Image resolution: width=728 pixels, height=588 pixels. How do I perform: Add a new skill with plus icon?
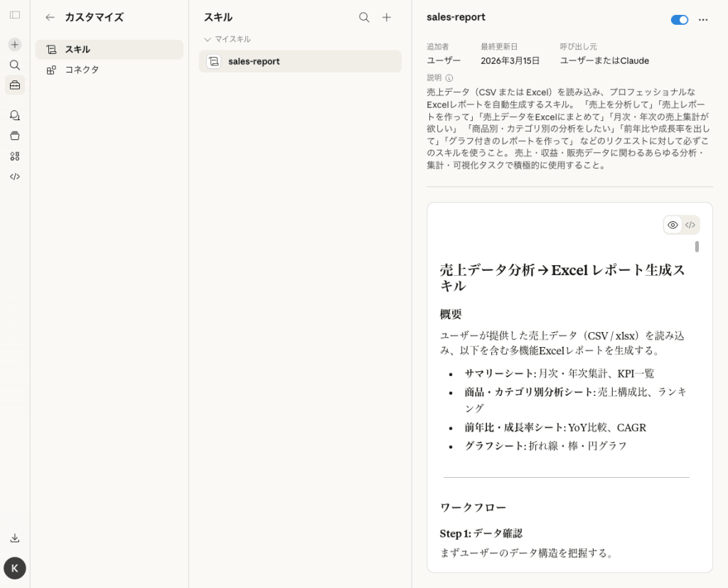click(x=387, y=18)
